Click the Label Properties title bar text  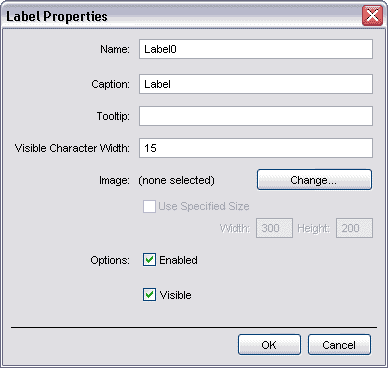point(57,16)
